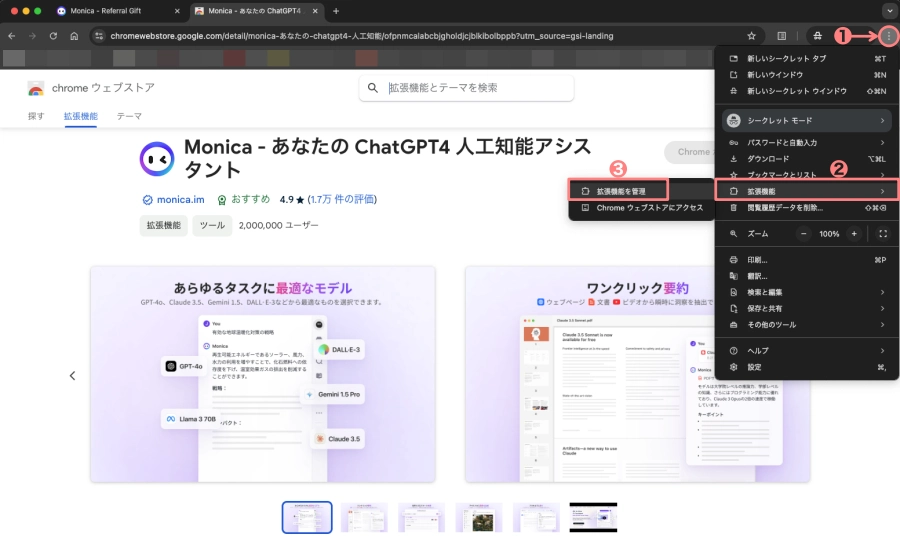Expand the その他のツール submenu
Viewport: 900px width, 545px height.
[806, 325]
